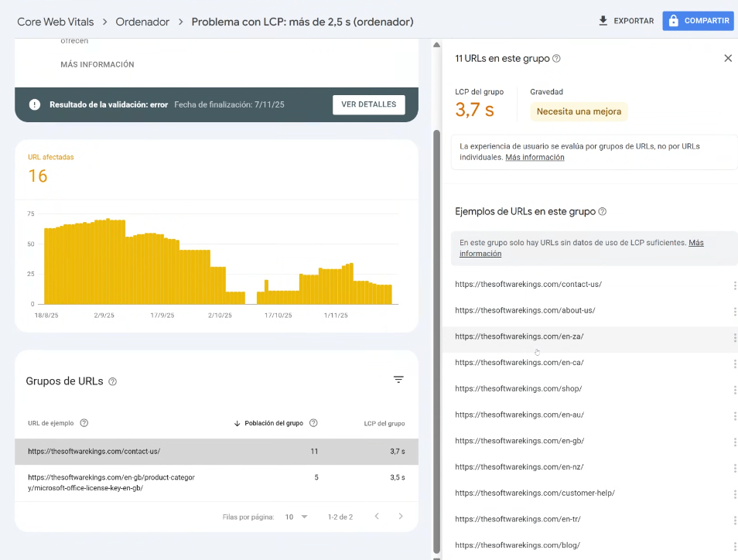Open the filter icon in Grupos de URLs
The width and height of the screenshot is (738, 560).
tap(398, 380)
